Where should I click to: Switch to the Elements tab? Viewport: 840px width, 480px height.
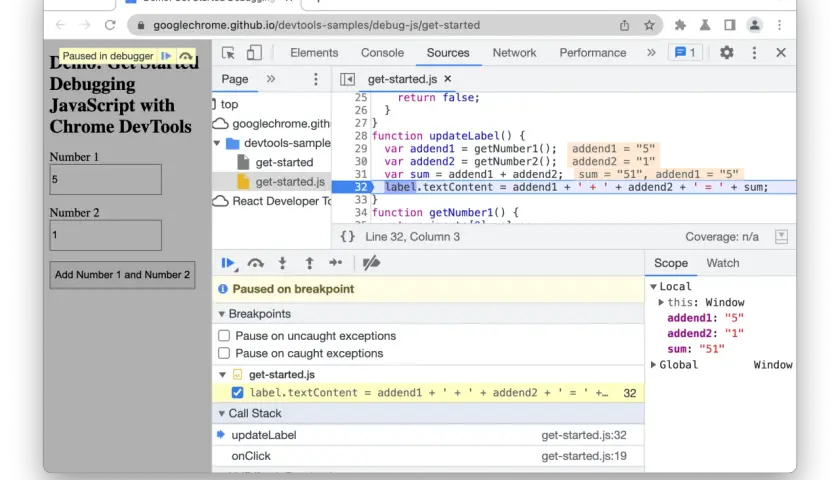click(314, 52)
